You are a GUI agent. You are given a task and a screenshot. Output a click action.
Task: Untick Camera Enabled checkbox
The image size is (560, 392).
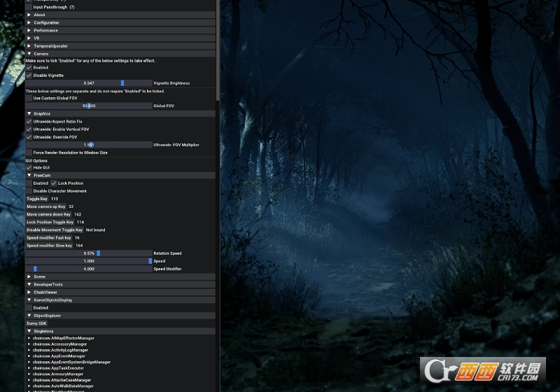(x=29, y=67)
